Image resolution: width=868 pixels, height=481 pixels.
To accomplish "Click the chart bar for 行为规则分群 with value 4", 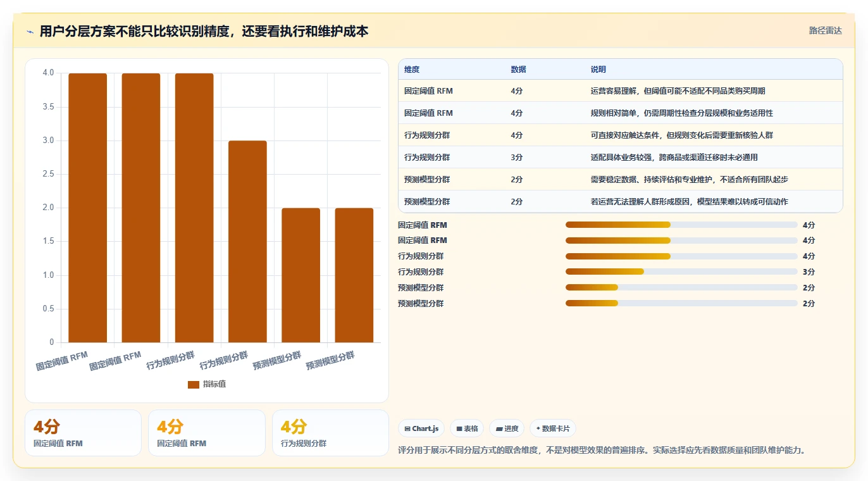I will point(194,208).
